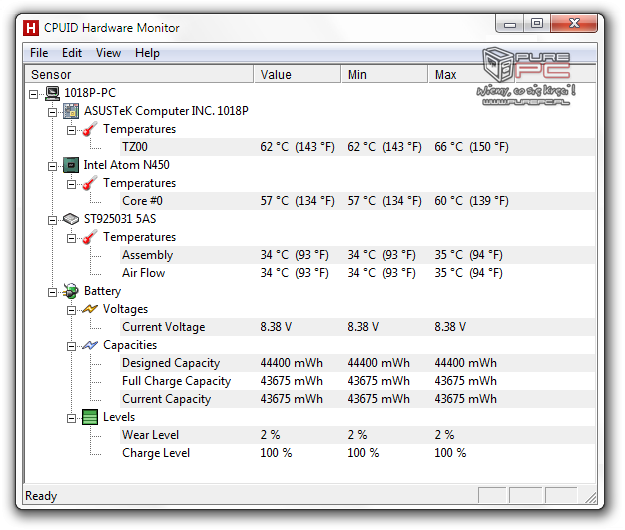This screenshot has height=530, width=625.
Task: Open the File menu
Action: point(39,53)
